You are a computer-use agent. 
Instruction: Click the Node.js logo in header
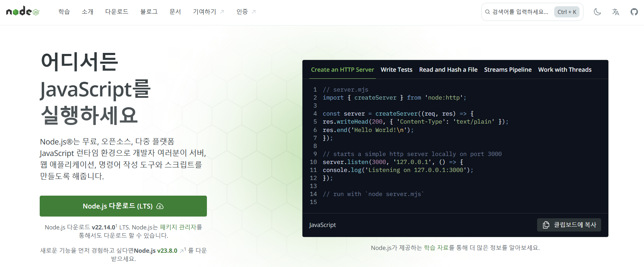[x=23, y=11]
